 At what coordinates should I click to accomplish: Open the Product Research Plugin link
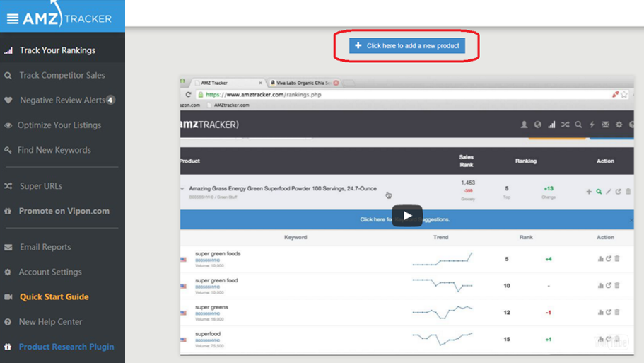point(66,347)
